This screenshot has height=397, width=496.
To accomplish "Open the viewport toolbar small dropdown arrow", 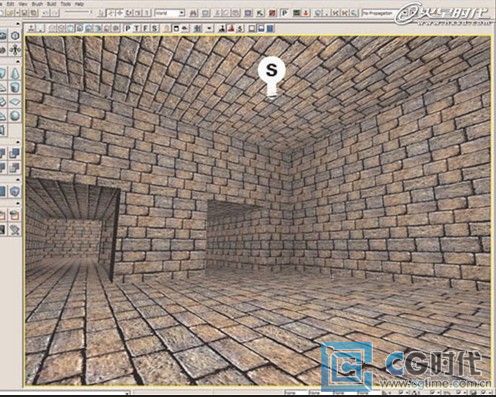I will click(209, 28).
